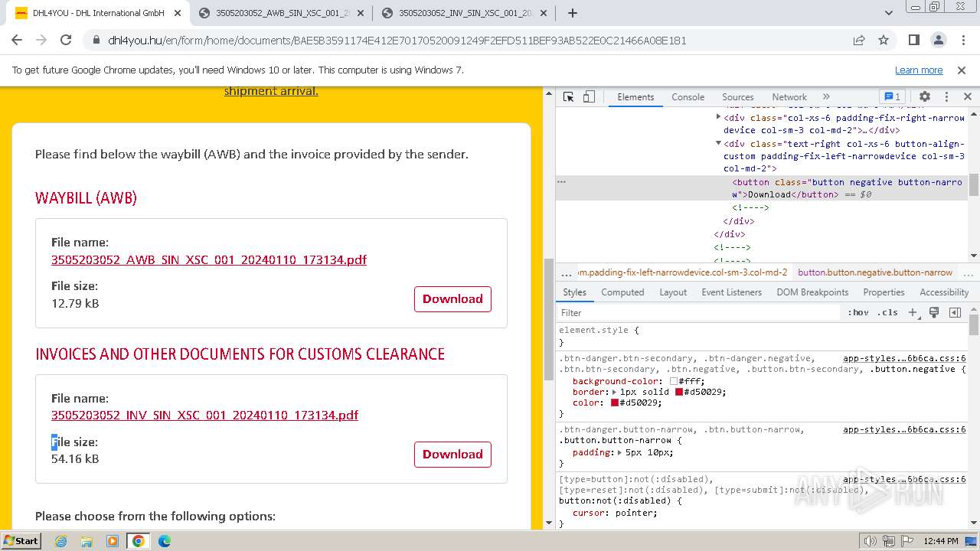This screenshot has width=980, height=551.
Task: Select the Elements tab
Action: 635,97
